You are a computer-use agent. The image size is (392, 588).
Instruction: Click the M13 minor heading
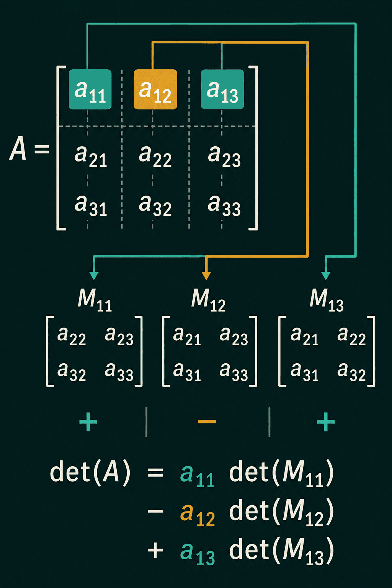point(327,300)
